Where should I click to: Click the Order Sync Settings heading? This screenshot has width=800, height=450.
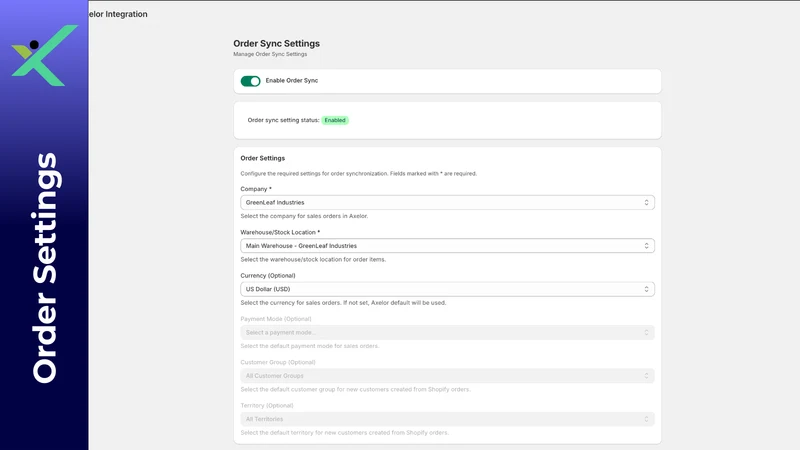pyautogui.click(x=277, y=43)
